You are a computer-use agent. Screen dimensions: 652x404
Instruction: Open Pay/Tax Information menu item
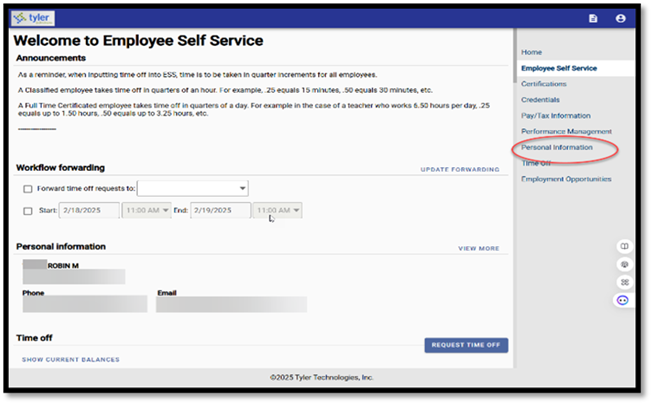[x=556, y=116]
